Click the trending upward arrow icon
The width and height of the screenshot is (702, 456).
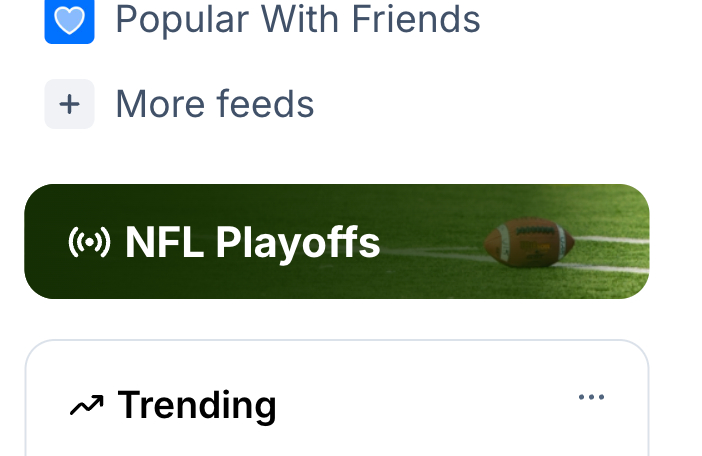[x=87, y=405]
